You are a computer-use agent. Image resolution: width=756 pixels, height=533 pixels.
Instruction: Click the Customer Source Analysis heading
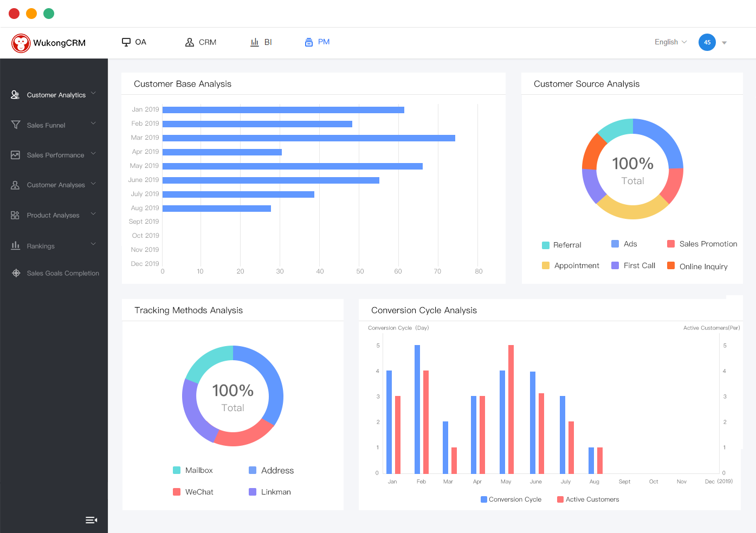587,84
